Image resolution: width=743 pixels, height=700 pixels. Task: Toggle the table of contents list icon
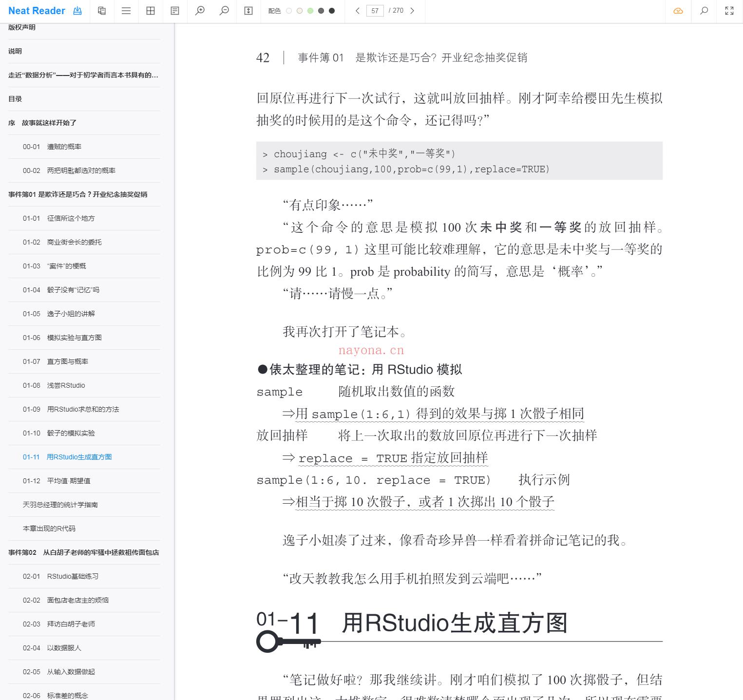click(x=126, y=11)
